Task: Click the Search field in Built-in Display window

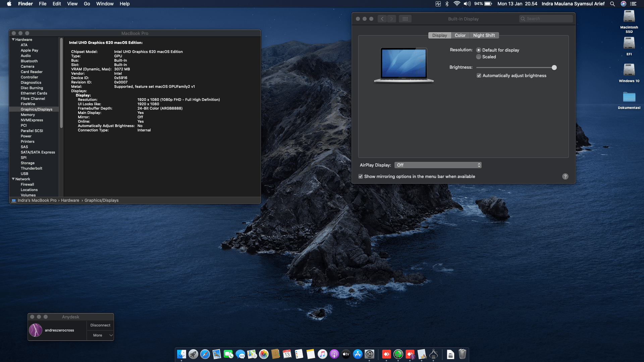Action: (x=546, y=19)
